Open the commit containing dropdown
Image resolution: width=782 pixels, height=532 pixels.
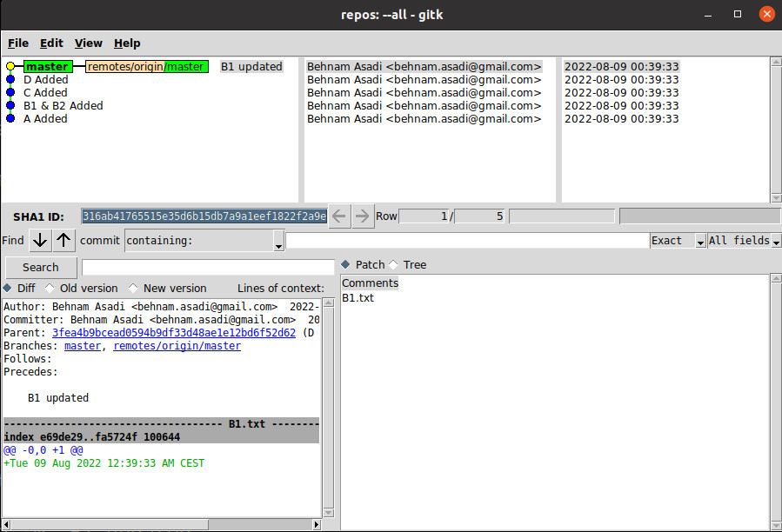(204, 241)
